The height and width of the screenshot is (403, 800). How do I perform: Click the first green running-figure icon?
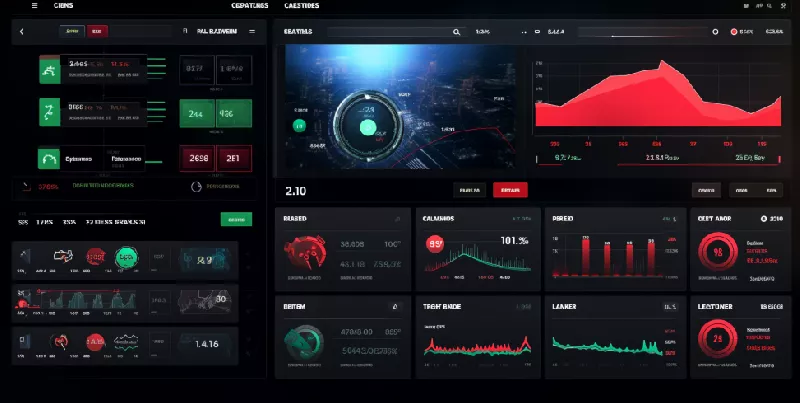point(47,70)
